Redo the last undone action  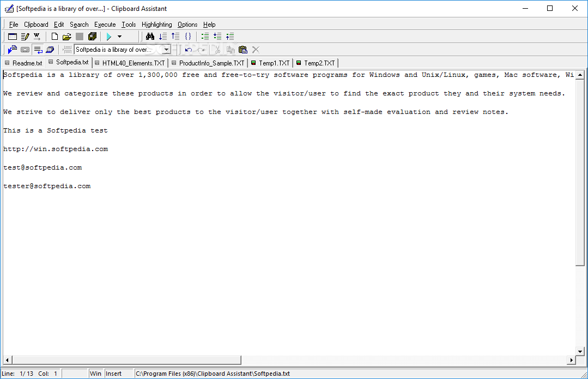point(202,50)
